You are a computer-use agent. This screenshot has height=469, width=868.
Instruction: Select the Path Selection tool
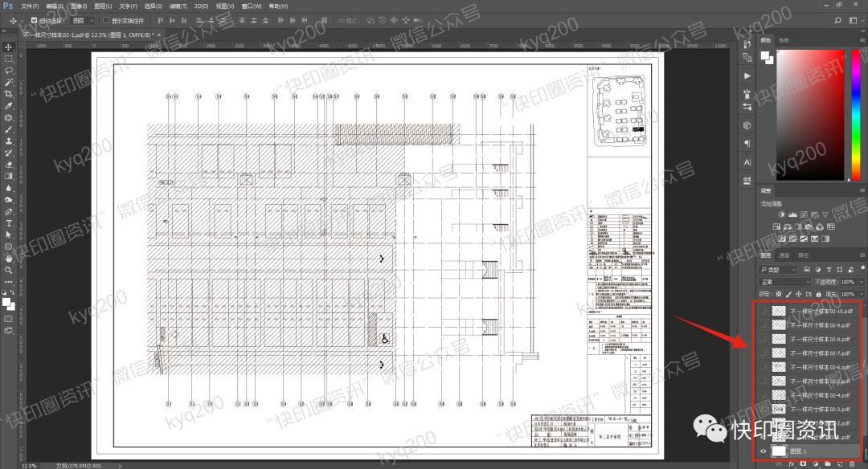pyautogui.click(x=8, y=234)
